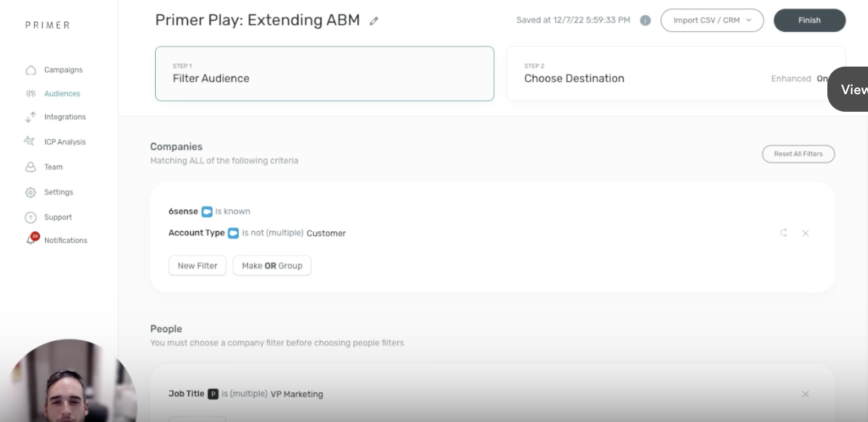The image size is (868, 422).
Task: Click the refresh icon on the Account Type row
Action: [x=784, y=233]
